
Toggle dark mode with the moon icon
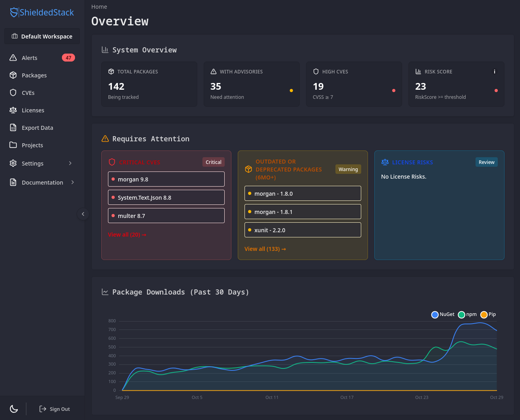(x=13, y=408)
